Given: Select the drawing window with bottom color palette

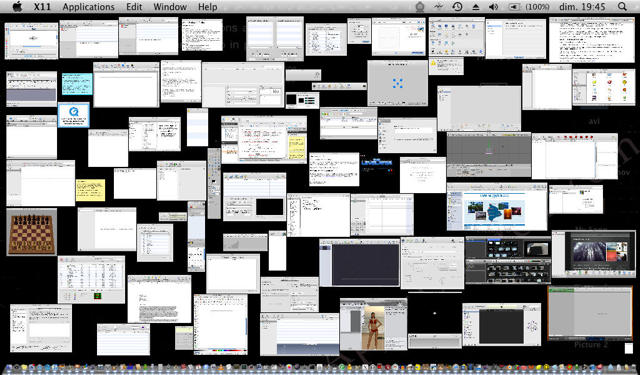Looking at the screenshot, I should click(220, 324).
